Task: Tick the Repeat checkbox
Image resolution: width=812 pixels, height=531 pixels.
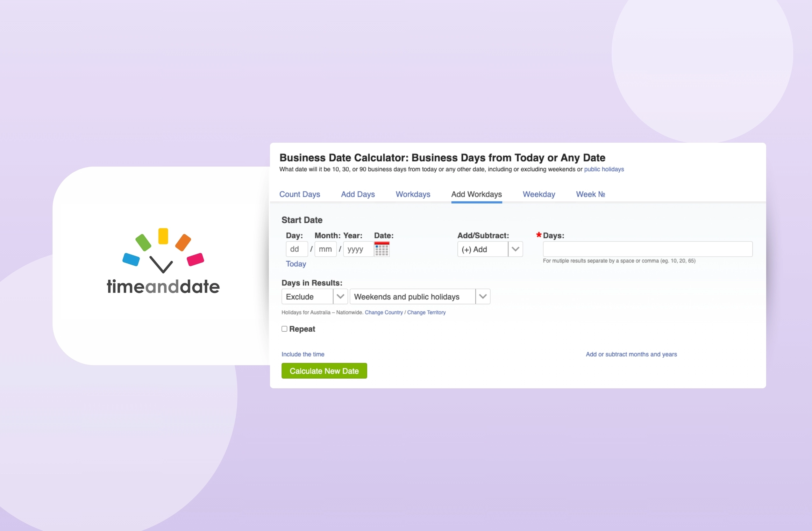Action: click(284, 329)
